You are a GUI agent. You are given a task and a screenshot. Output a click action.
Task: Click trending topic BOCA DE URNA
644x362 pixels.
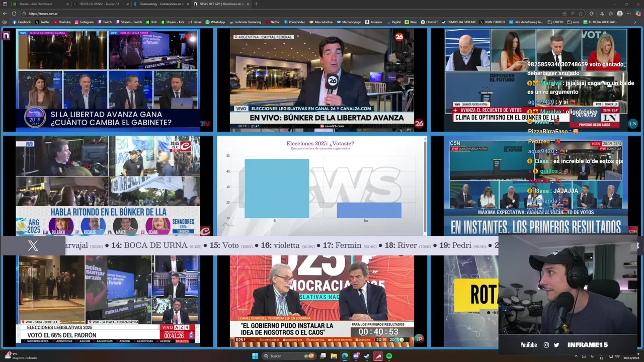click(156, 245)
